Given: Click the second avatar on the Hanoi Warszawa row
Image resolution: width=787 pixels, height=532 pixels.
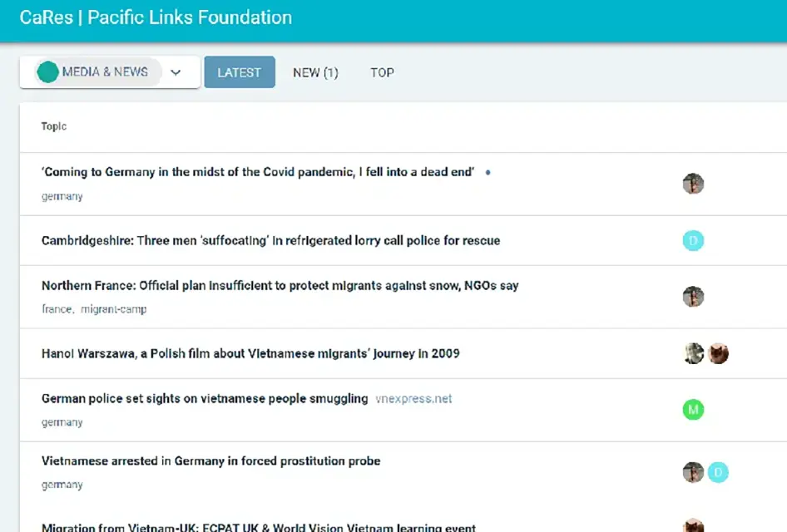Looking at the screenshot, I should point(718,353).
